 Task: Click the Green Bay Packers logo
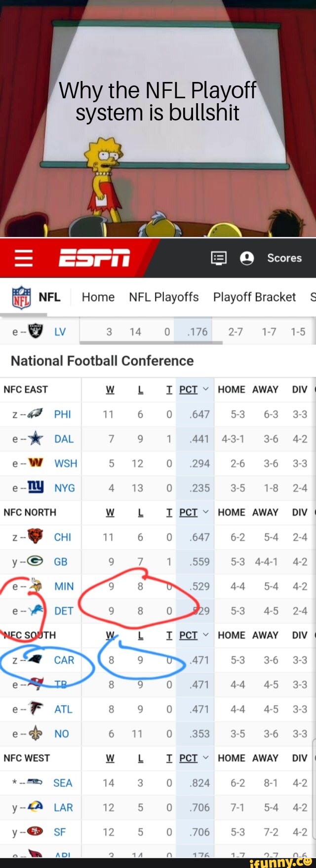pos(36,561)
